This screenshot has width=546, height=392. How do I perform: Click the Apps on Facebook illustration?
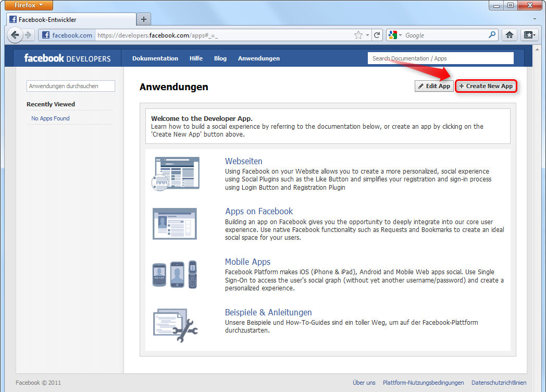tap(175, 224)
